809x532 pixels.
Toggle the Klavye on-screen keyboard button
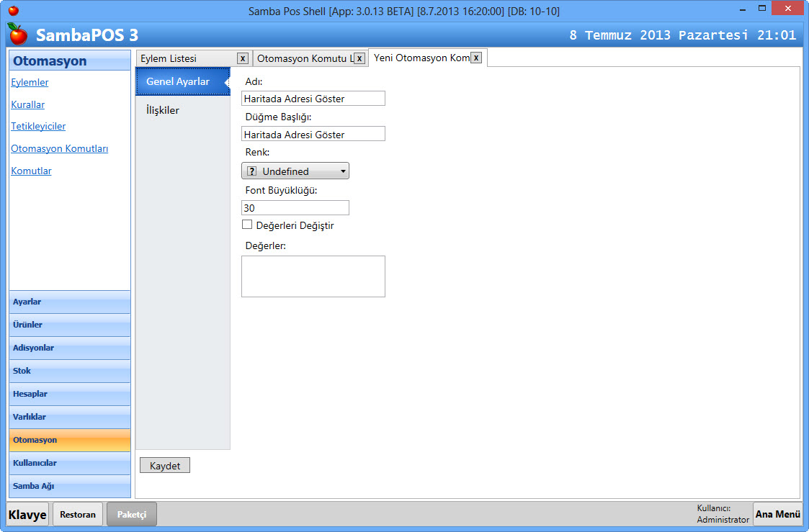[x=28, y=514]
